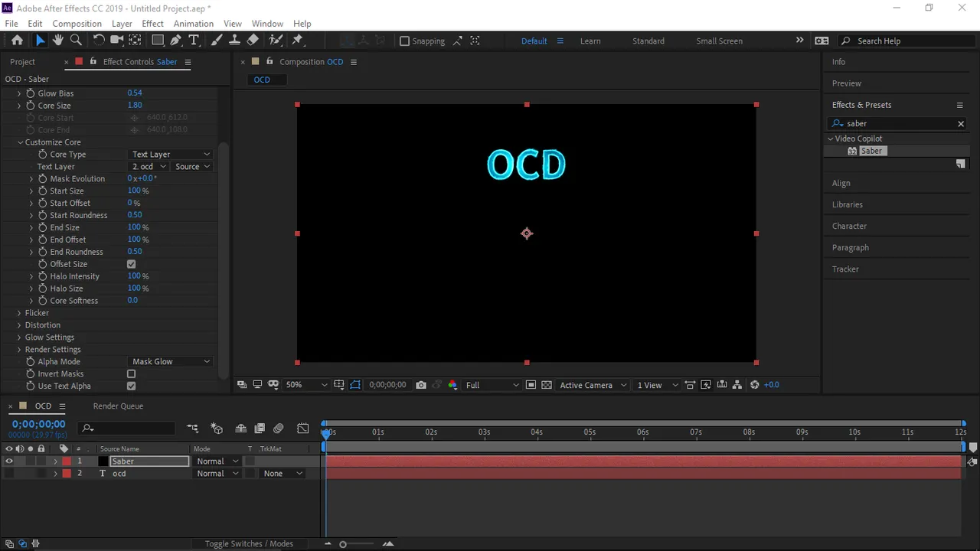980x551 pixels.
Task: Click Toggle Switches / Modes button
Action: point(249,544)
